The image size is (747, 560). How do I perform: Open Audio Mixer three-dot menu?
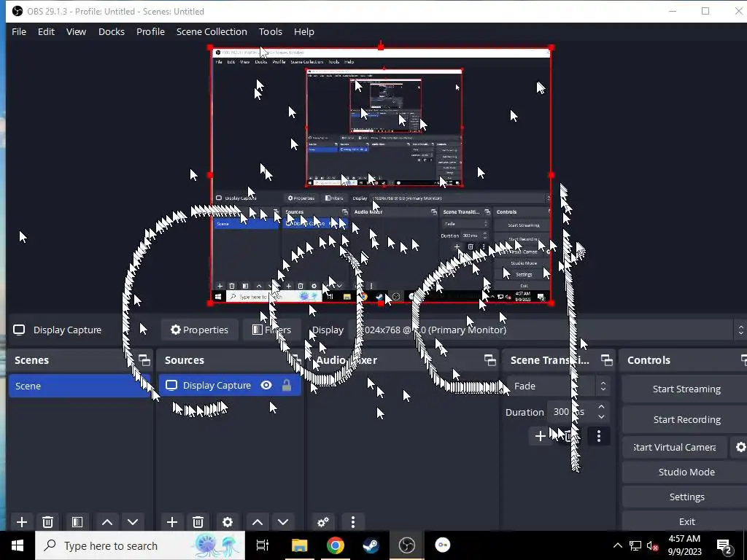tap(353, 522)
